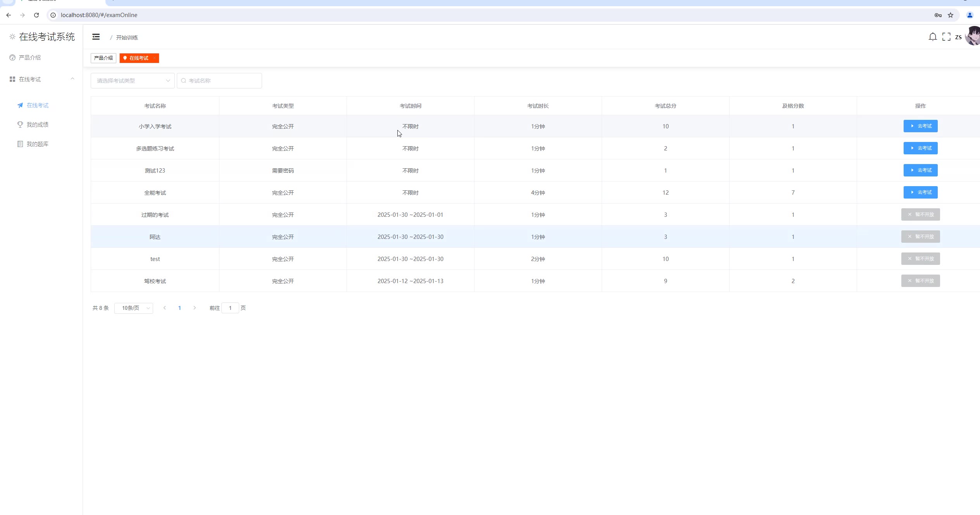Go to the next pagination page
980x515 pixels.
click(195, 308)
